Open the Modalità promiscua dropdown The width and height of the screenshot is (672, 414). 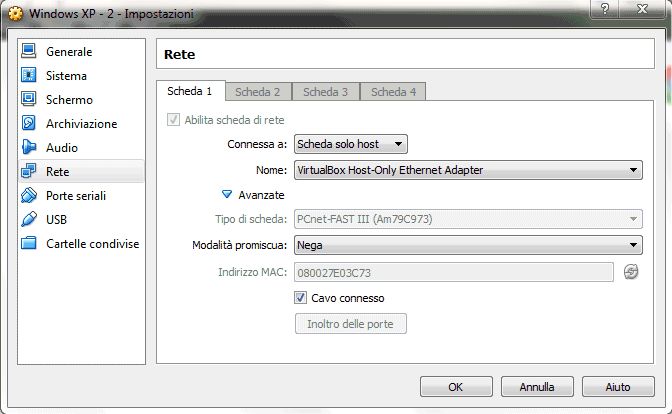(x=468, y=245)
